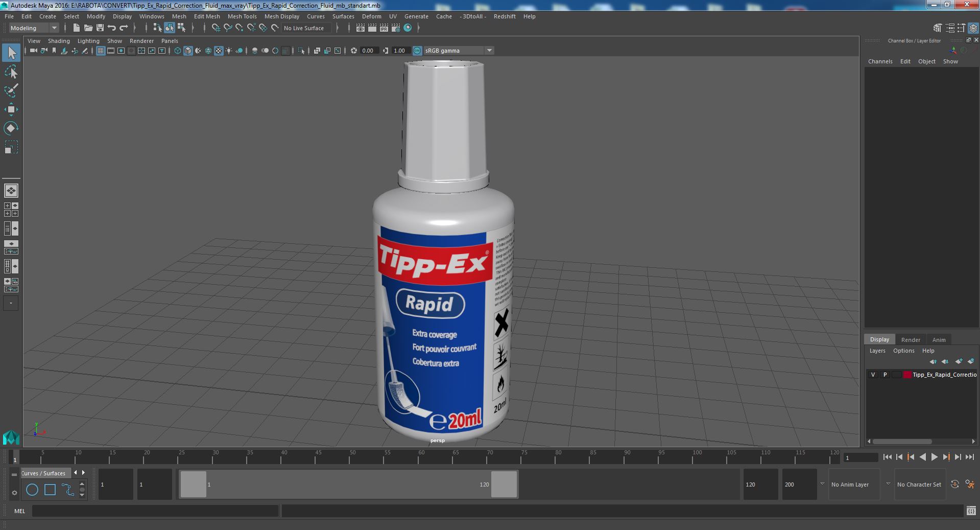This screenshot has height=530, width=980.
Task: Open the No Character Set dropdown
Action: [x=920, y=485]
